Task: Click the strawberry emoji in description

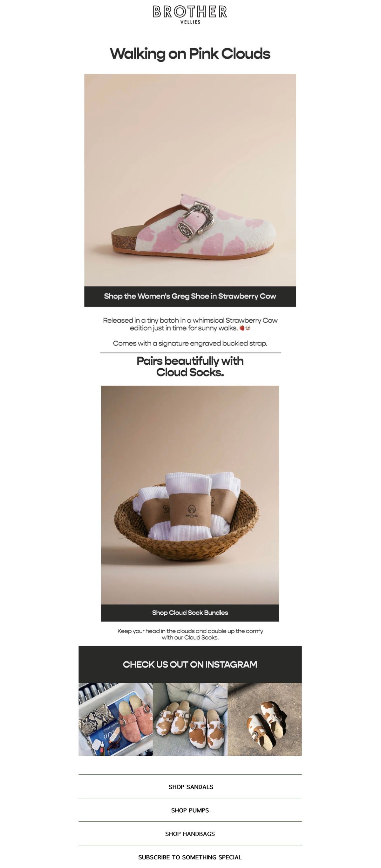Action: (242, 328)
